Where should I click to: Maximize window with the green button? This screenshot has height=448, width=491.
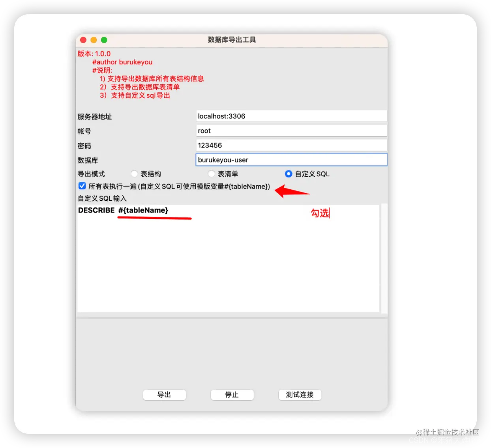pos(104,40)
